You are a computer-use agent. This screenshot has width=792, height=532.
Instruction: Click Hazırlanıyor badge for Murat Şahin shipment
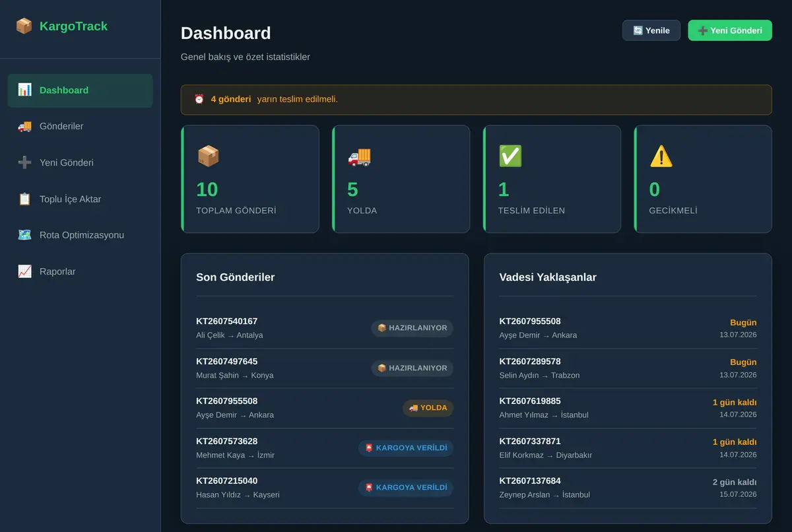click(412, 368)
